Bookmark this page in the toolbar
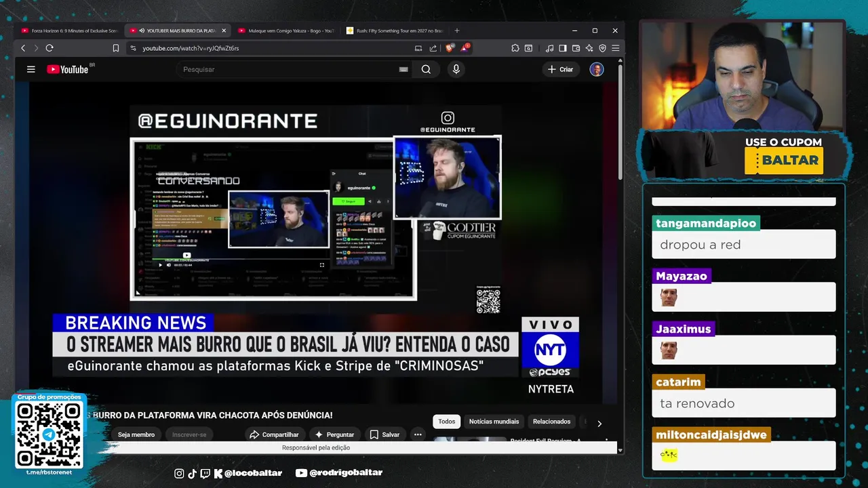 click(116, 48)
